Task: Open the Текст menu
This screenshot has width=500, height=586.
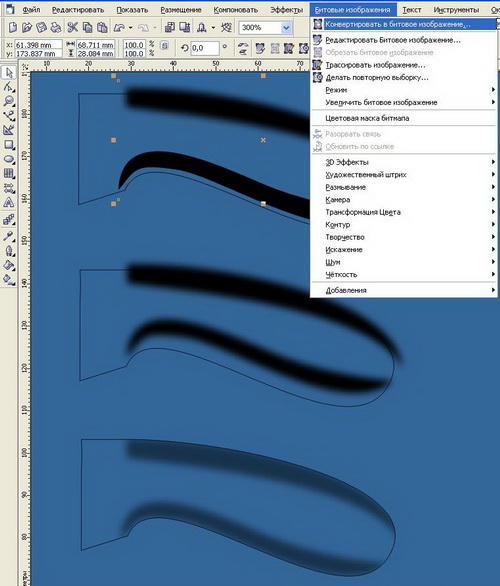Action: [412, 10]
